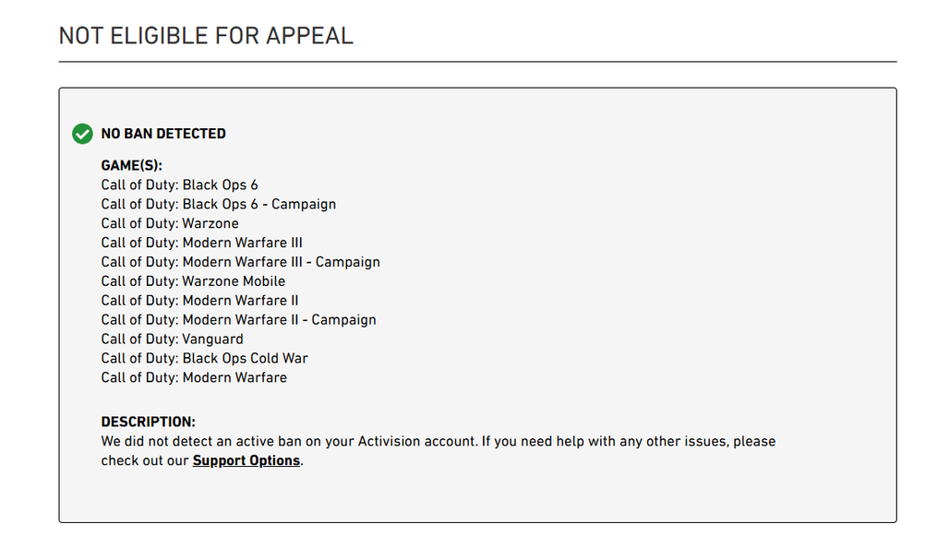
Task: Click the Call of Duty: Vanguard entry
Action: click(172, 340)
